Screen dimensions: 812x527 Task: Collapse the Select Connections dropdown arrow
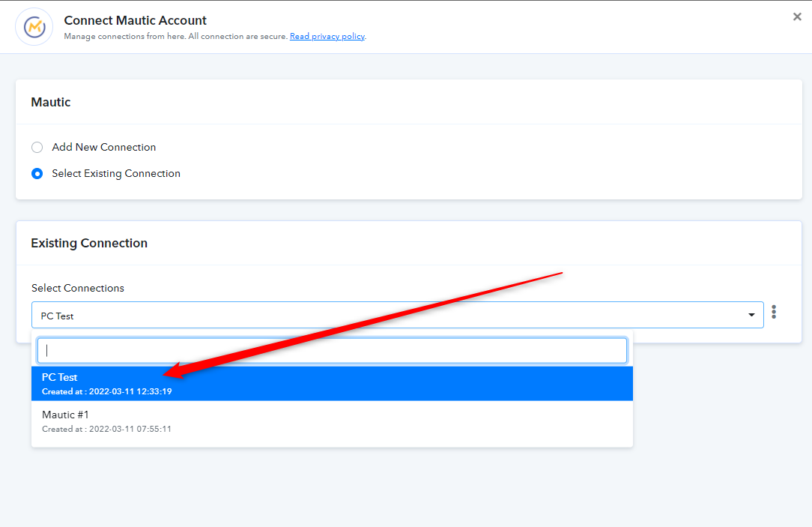(751, 315)
